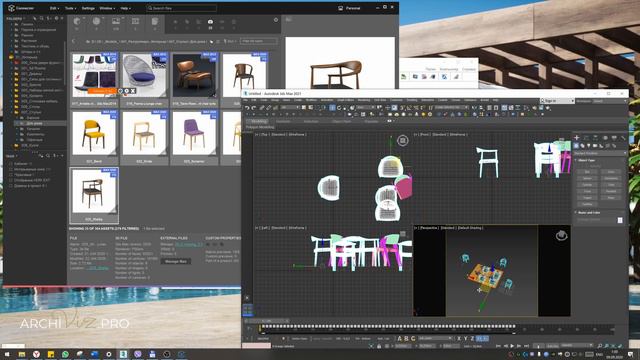Image resolution: width=640 pixels, height=360 pixels.
Task: Open the Named Selection Sets dropdown
Action: (451, 108)
